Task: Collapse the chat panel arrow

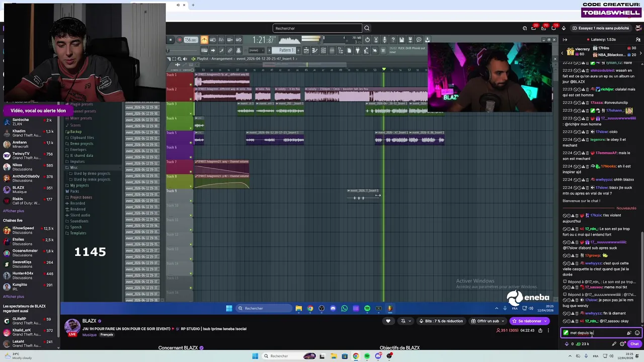Action: (565, 40)
